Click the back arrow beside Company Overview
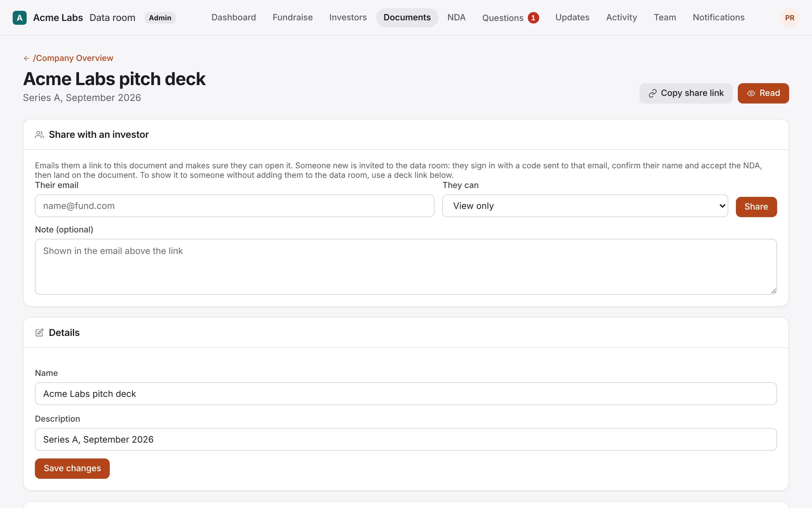Screen dimensions: 812x508 [x=27, y=58]
